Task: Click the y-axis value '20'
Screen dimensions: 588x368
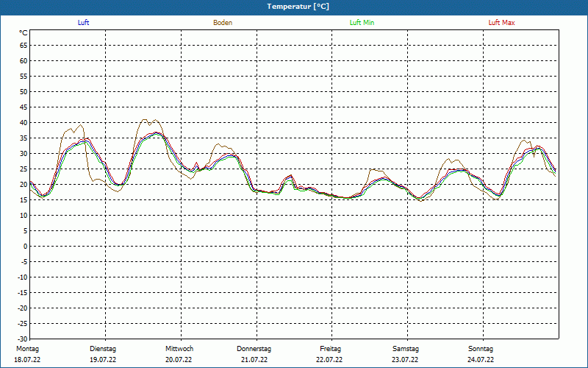Action: tap(24, 185)
